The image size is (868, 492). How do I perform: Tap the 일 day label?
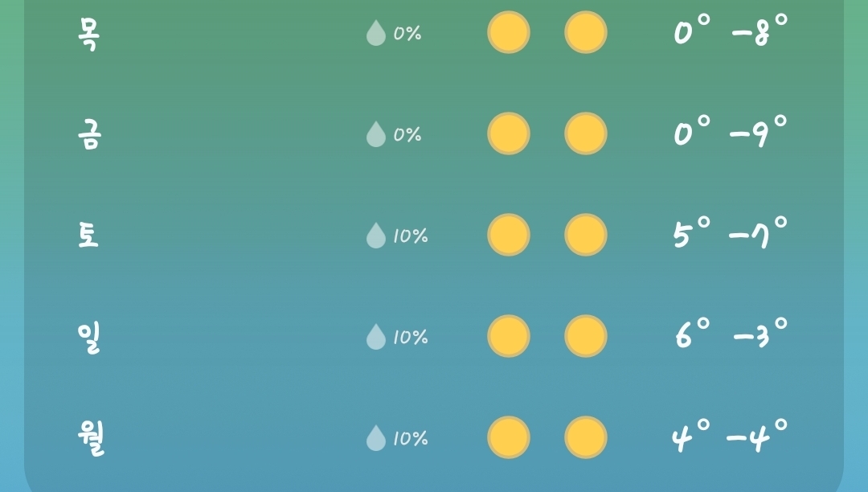click(x=88, y=337)
